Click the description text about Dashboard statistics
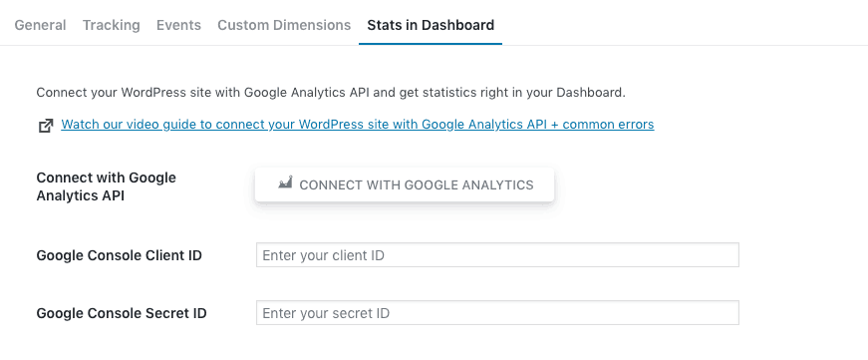This screenshot has width=868, height=360. [331, 93]
